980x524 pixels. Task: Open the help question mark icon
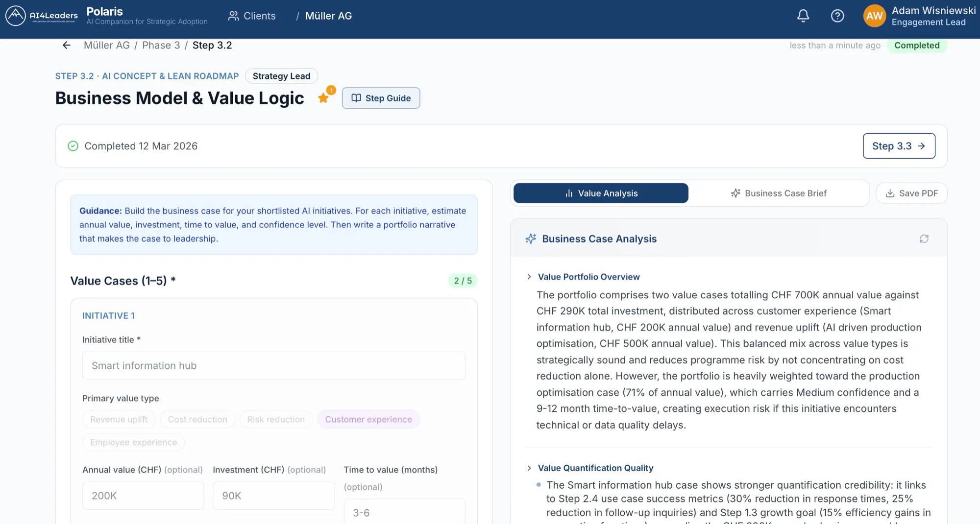click(837, 16)
